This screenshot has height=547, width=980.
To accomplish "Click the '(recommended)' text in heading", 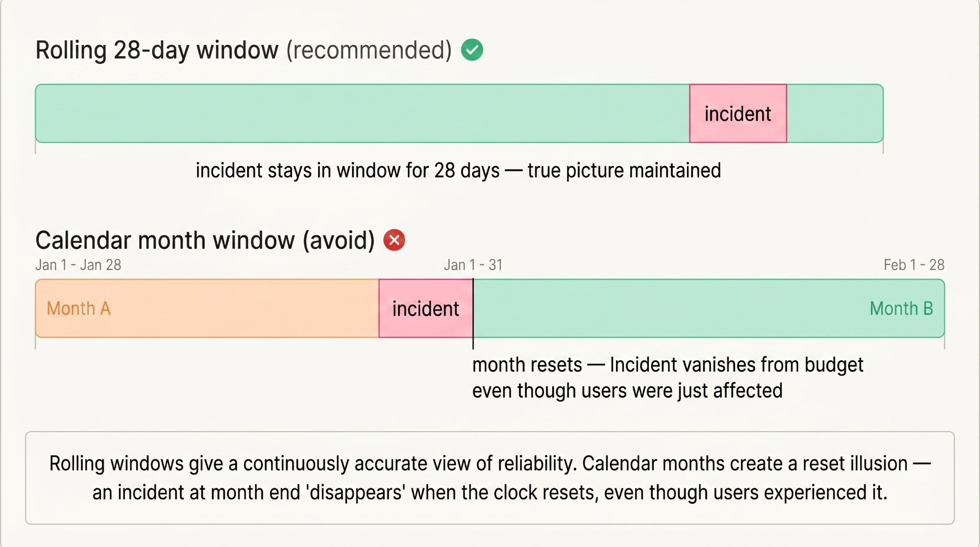I will pos(369,51).
